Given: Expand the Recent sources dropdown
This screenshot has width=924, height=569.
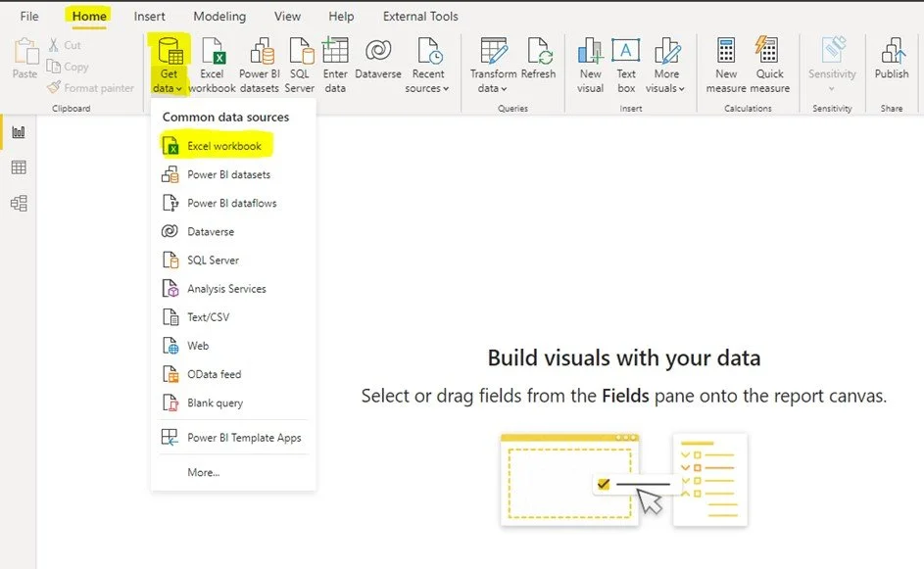Looking at the screenshot, I should [428, 65].
